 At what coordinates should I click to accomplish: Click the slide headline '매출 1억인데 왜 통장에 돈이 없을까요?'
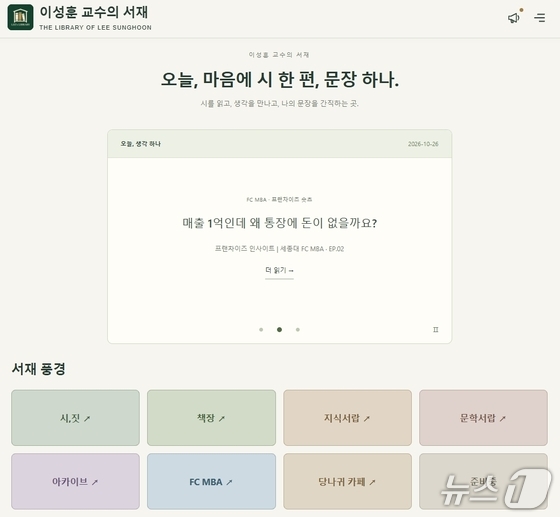[x=280, y=223]
